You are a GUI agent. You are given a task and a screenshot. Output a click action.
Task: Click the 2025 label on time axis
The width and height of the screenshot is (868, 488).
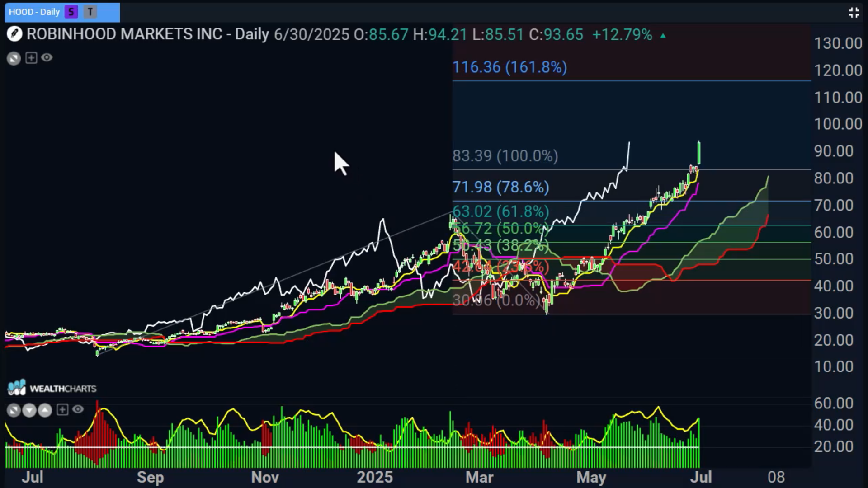click(x=374, y=477)
